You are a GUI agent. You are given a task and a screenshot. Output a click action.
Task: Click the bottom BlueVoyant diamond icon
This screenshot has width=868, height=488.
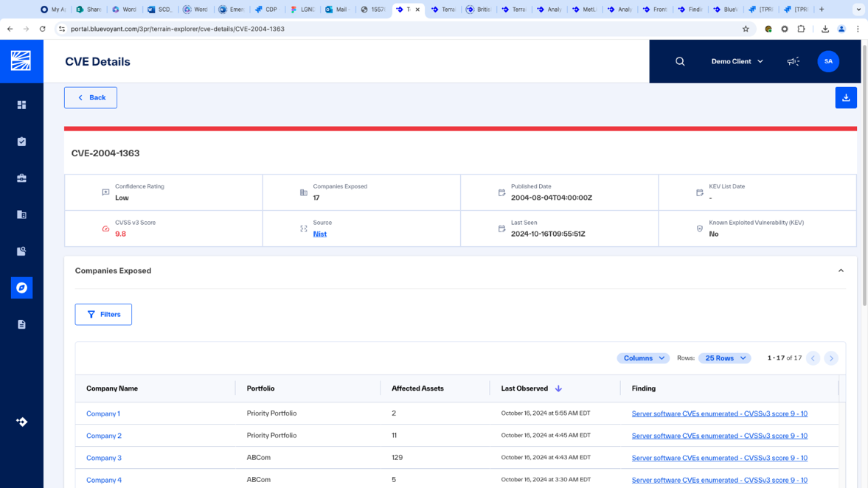click(21, 422)
